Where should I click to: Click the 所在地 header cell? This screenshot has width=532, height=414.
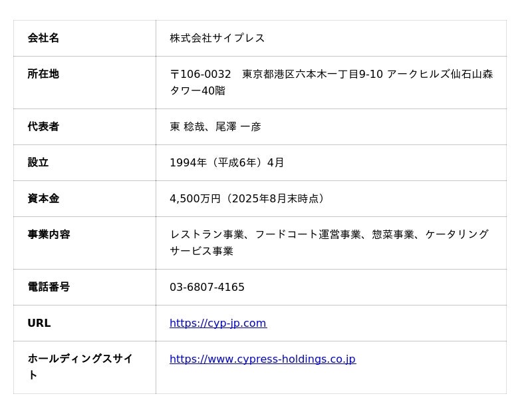click(84, 83)
